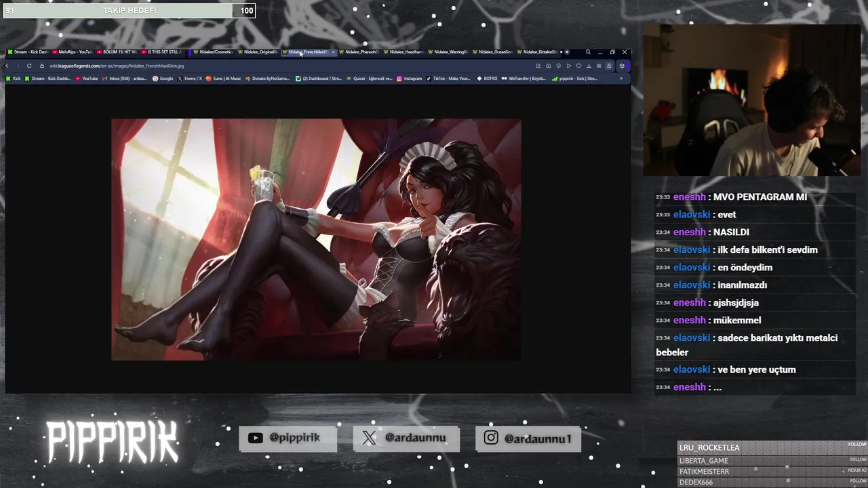Click the share page icon in address bar
Screen dimensions: 868x488
[x=538, y=66]
